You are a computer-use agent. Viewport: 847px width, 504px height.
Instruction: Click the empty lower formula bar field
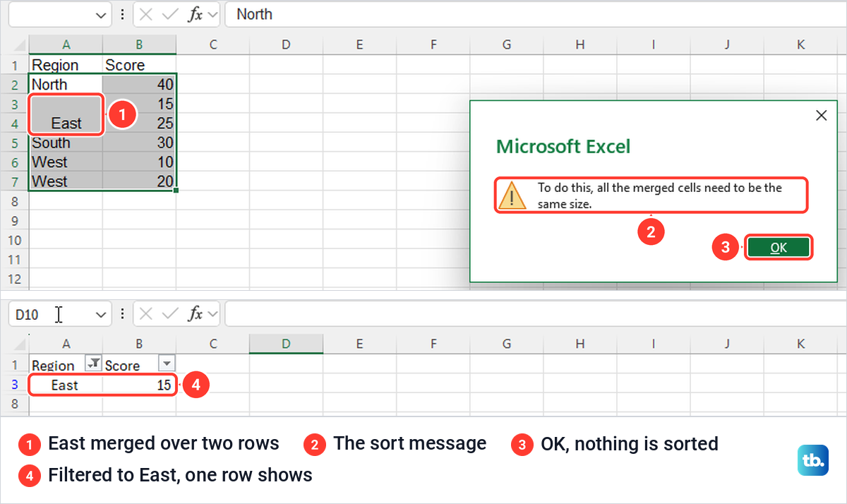click(535, 313)
